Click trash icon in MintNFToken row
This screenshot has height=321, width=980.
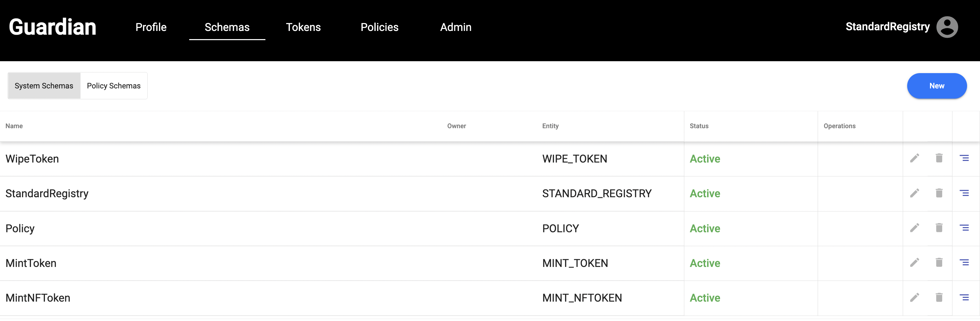939,298
